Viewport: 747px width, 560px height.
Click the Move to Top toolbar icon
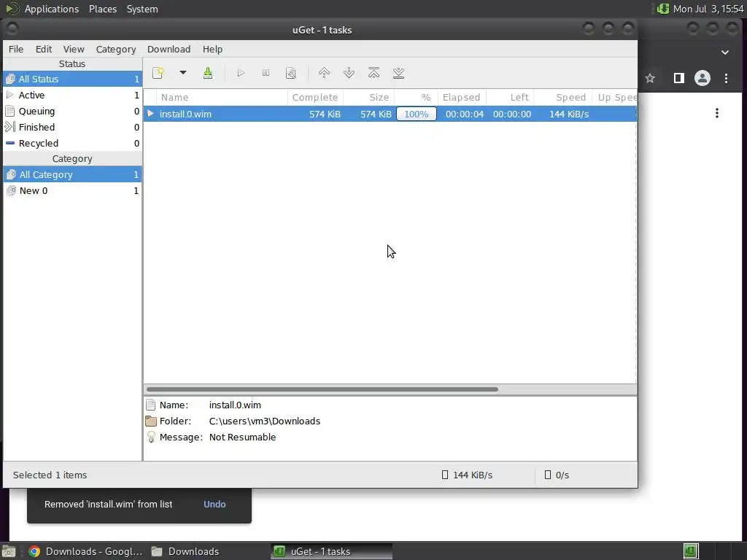pos(374,73)
